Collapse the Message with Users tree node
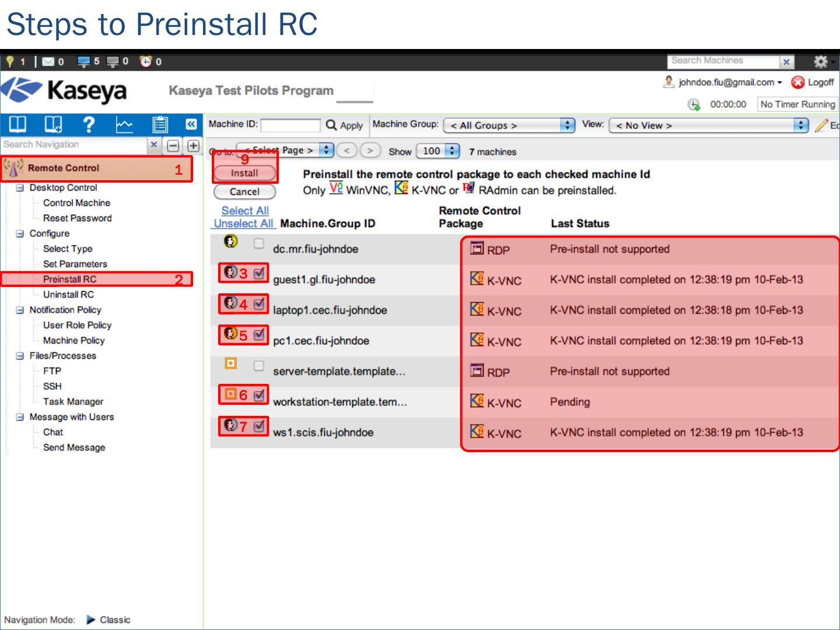This screenshot has width=840, height=630. pos(20,417)
